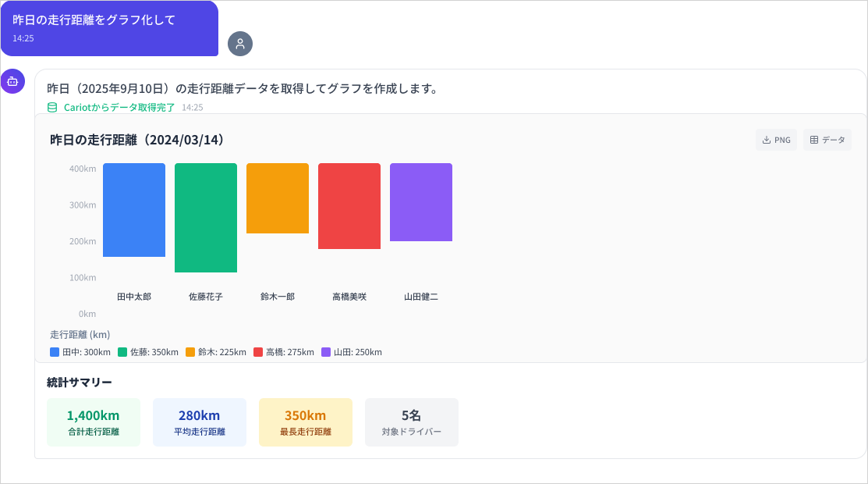Click 佐藤花子's tallest green bar
The width and height of the screenshot is (868, 484).
[x=205, y=217]
